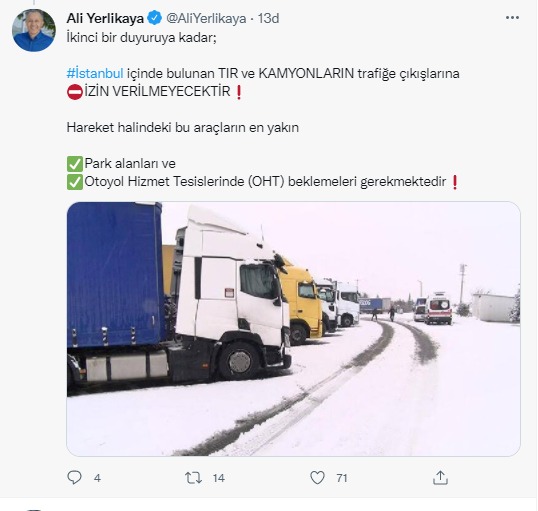Click the red no-entry emoji

click(x=75, y=92)
